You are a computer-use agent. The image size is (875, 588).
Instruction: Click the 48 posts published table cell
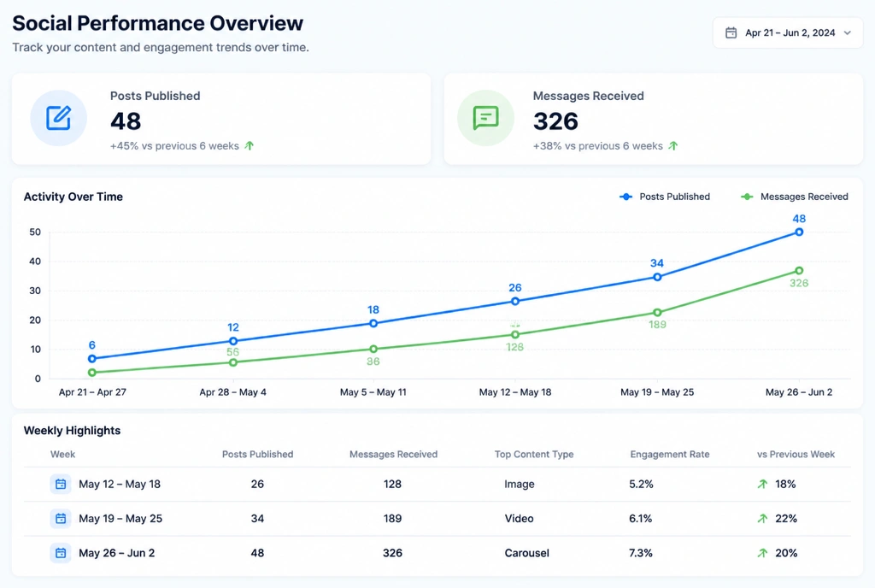(257, 553)
